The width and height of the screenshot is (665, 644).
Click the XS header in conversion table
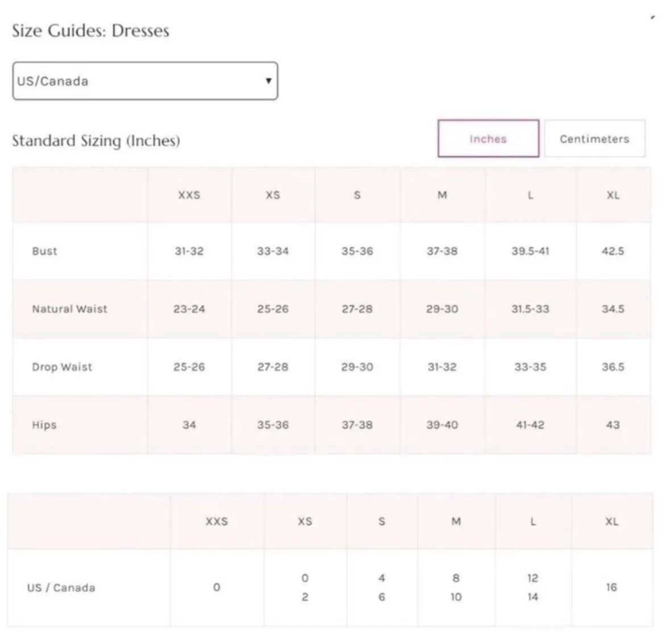click(x=305, y=521)
